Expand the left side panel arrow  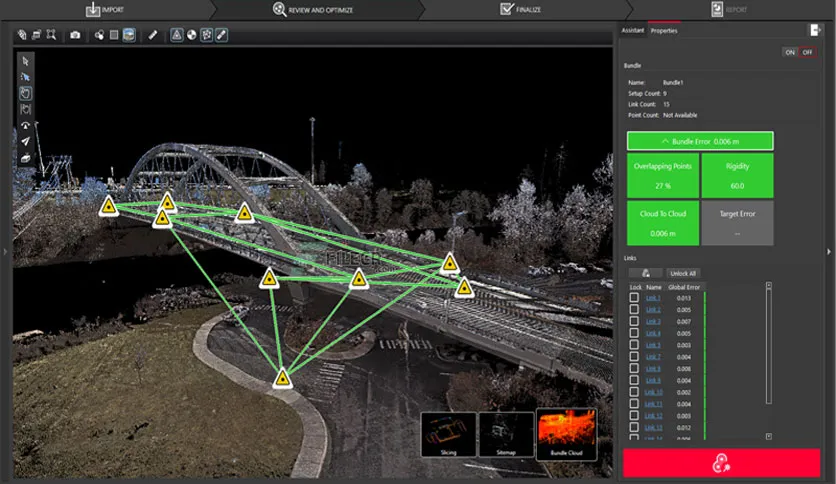coord(5,251)
